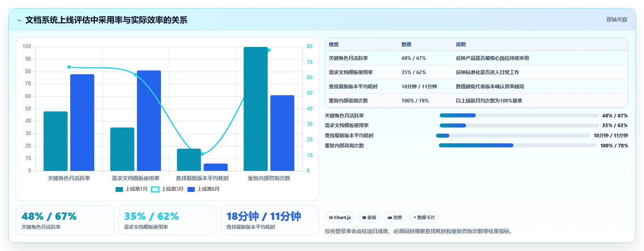Toggle the 上线第1月 legend swatch

coord(119,189)
